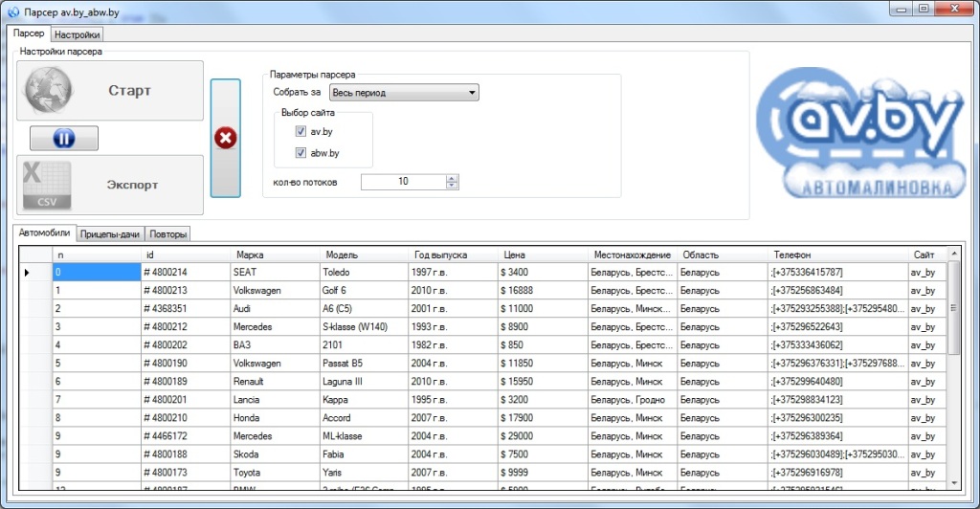Minimize the Парсер av.by_abw.by window
The height and width of the screenshot is (509, 980).
pos(902,9)
